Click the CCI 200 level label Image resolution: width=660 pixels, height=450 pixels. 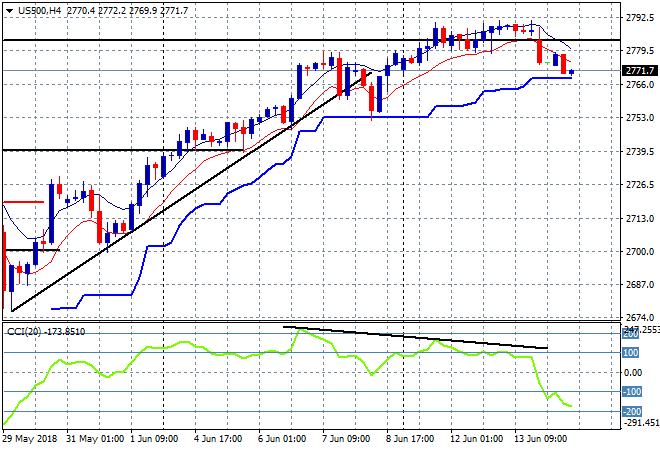631,333
